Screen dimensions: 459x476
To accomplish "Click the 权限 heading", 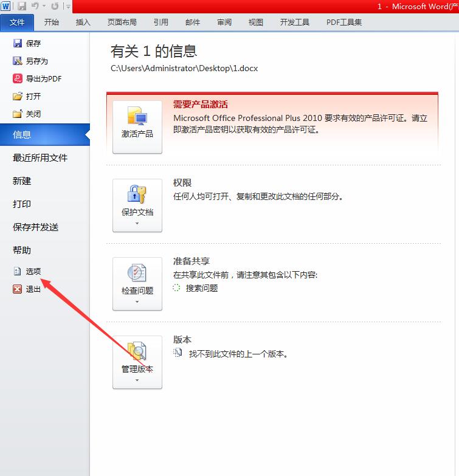I will click(182, 183).
